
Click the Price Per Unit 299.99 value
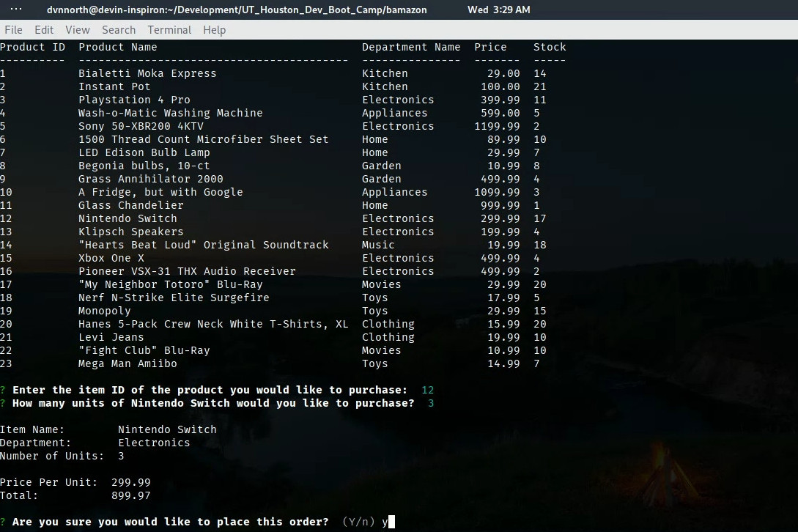(131, 482)
